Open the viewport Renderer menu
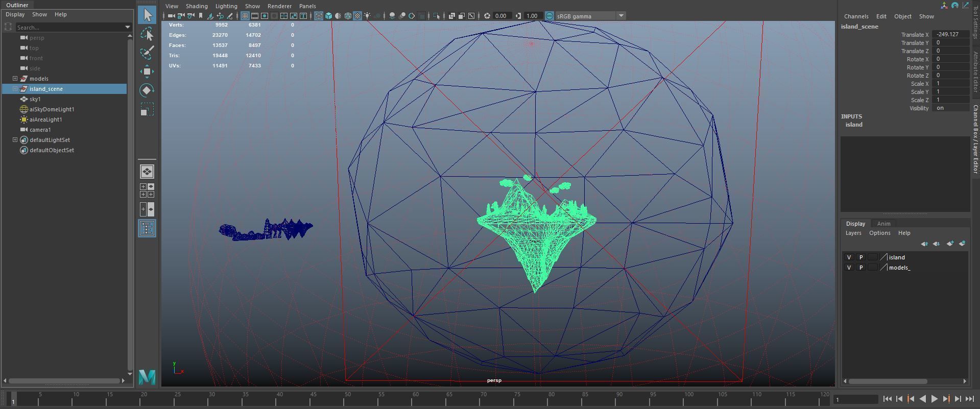Viewport: 980px width, 409px height. tap(279, 6)
